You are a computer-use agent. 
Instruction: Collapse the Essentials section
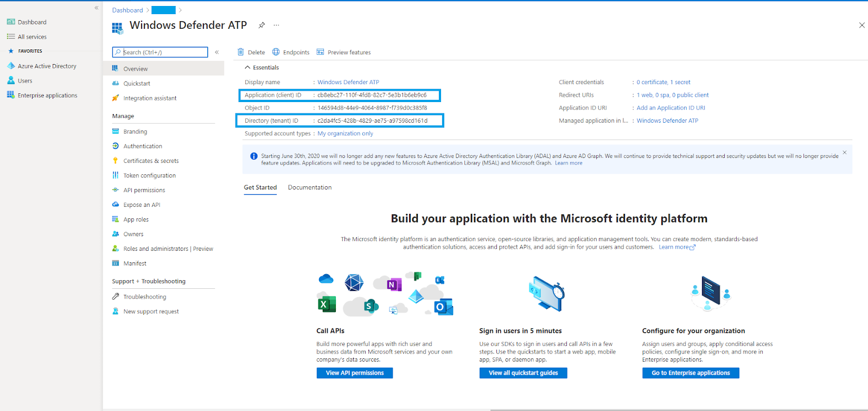coord(247,67)
